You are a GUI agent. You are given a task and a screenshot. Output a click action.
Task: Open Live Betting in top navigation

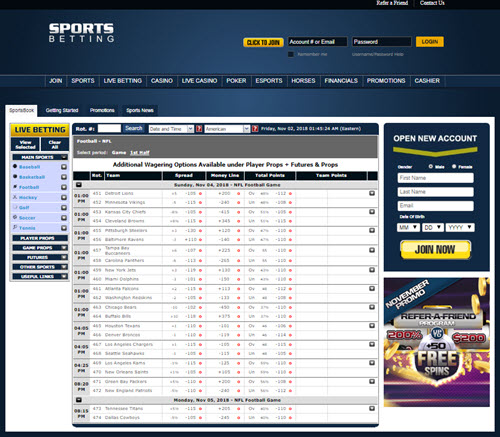pyautogui.click(x=123, y=81)
